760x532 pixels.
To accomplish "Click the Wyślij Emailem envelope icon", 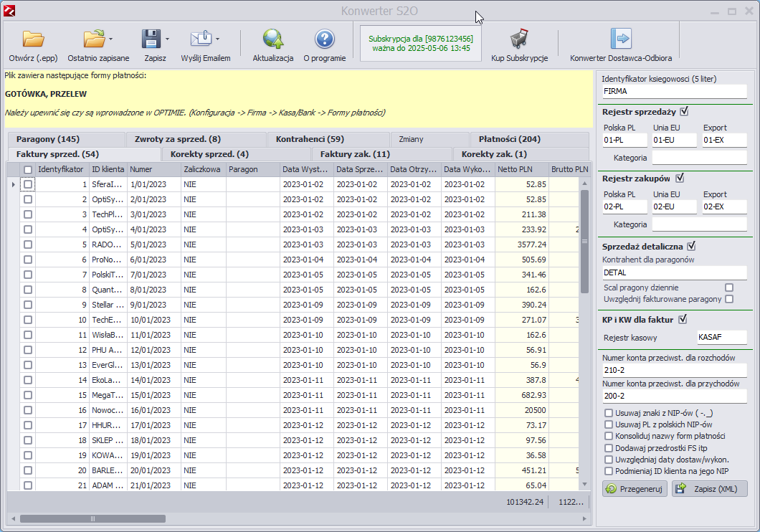I will 201,39.
